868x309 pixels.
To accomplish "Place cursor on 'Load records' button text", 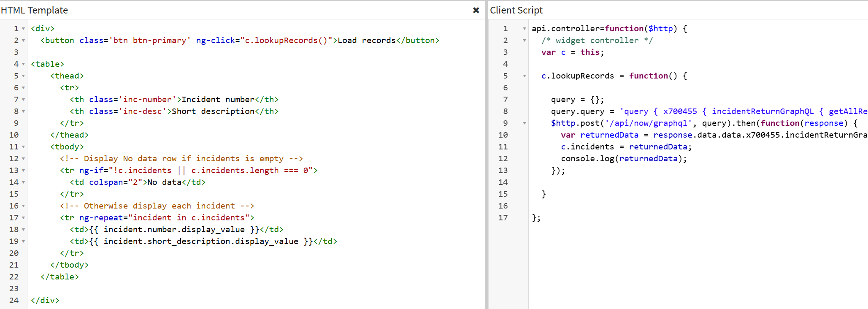I will tap(366, 41).
